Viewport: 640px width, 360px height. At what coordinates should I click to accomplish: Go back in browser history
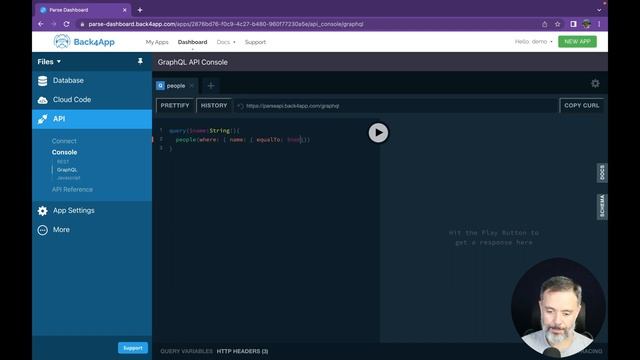41,24
